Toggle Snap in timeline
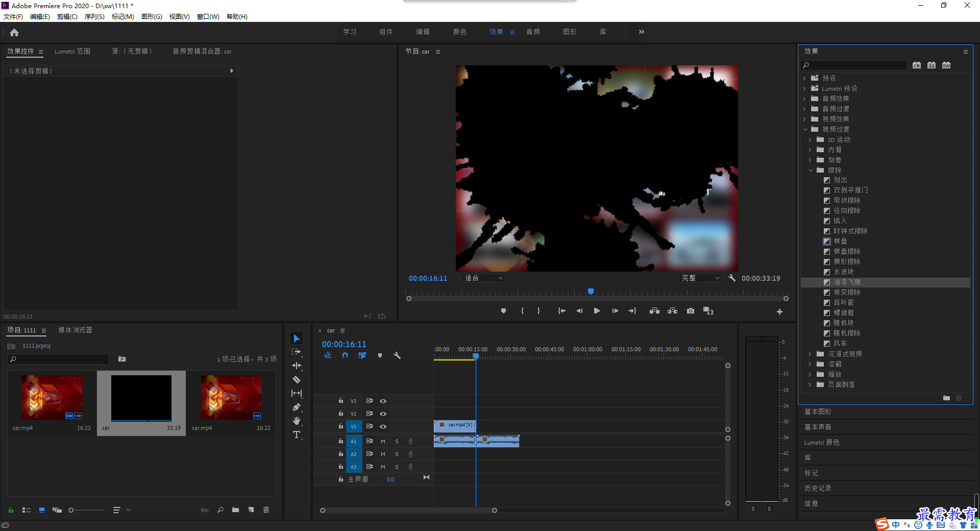Screen dimensions: 980x531 pyautogui.click(x=345, y=355)
